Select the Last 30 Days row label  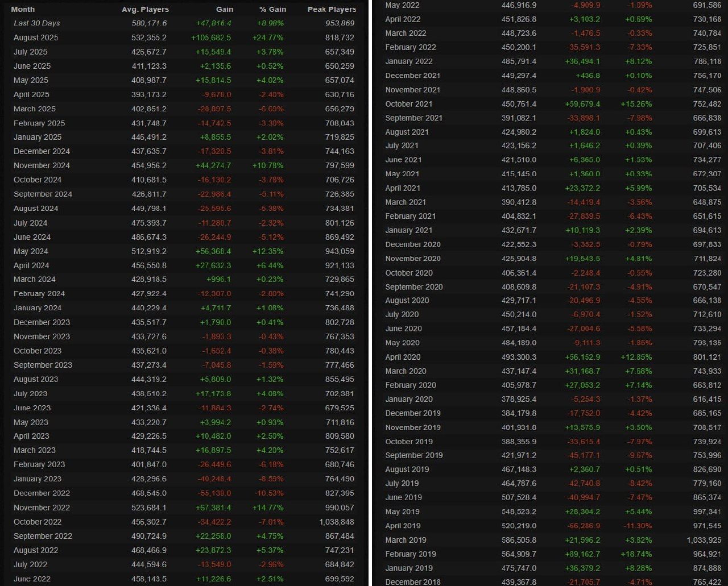pyautogui.click(x=36, y=23)
